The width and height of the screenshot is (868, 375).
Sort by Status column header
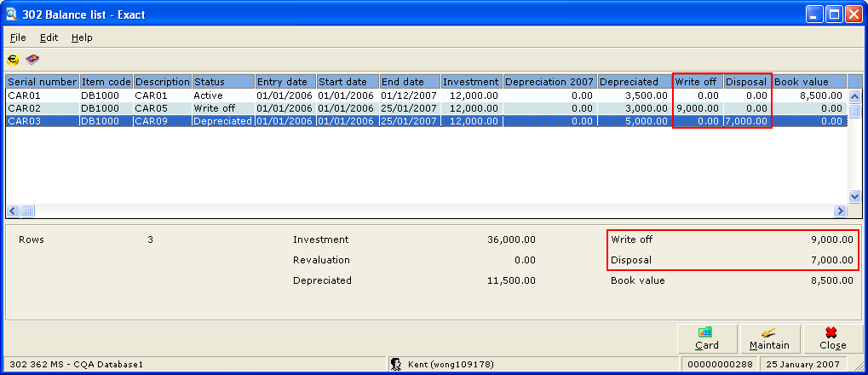tap(223, 82)
